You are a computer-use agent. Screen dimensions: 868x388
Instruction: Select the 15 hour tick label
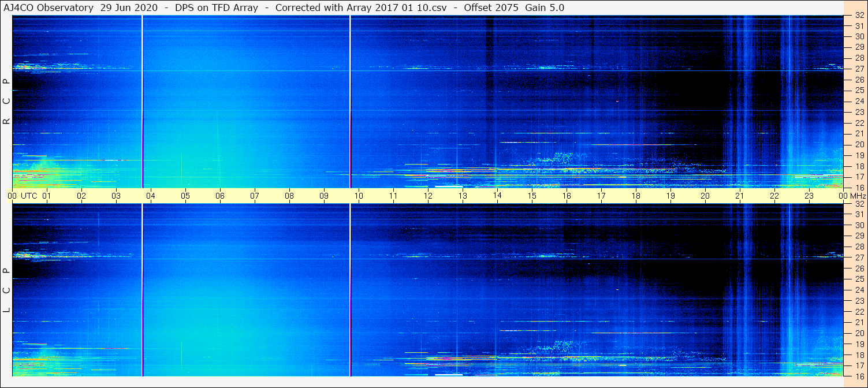click(x=532, y=196)
